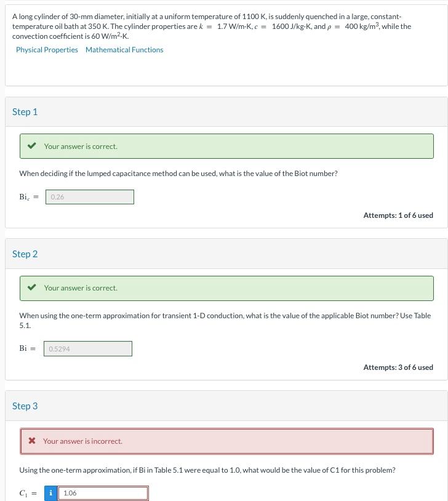This screenshot has height=501, width=448.
Task: Click the one-term approximation question in Step 3
Action: pos(207,470)
